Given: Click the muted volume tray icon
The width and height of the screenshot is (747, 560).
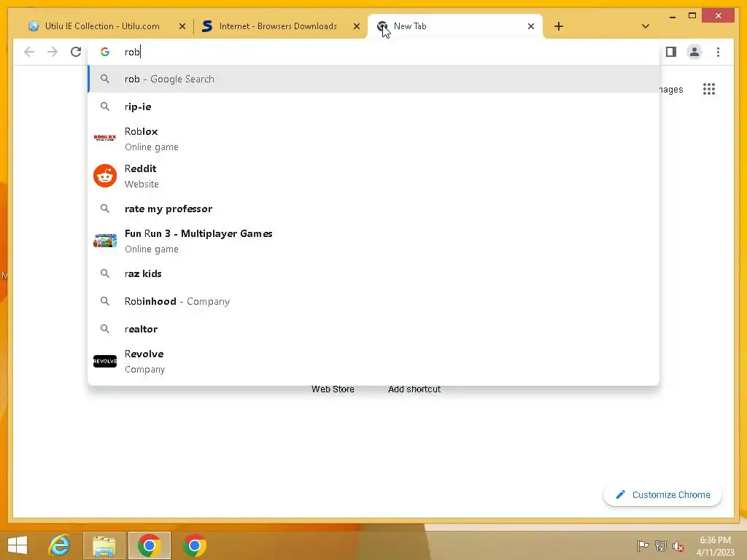Looking at the screenshot, I should tap(678, 546).
